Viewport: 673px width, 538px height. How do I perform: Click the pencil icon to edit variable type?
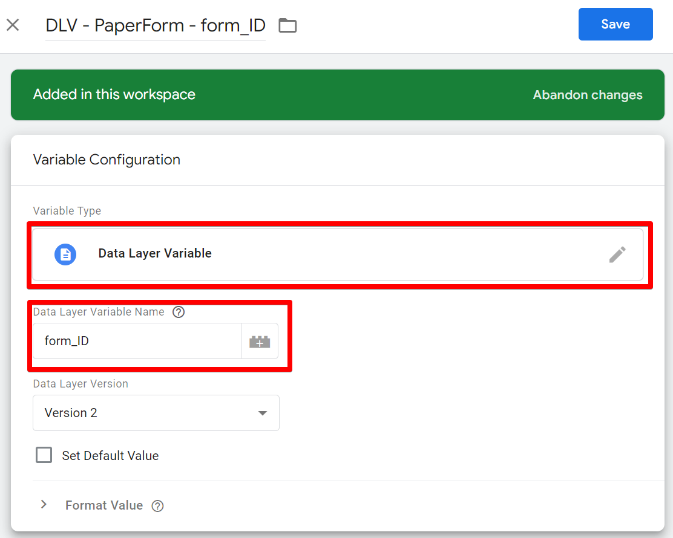point(617,254)
